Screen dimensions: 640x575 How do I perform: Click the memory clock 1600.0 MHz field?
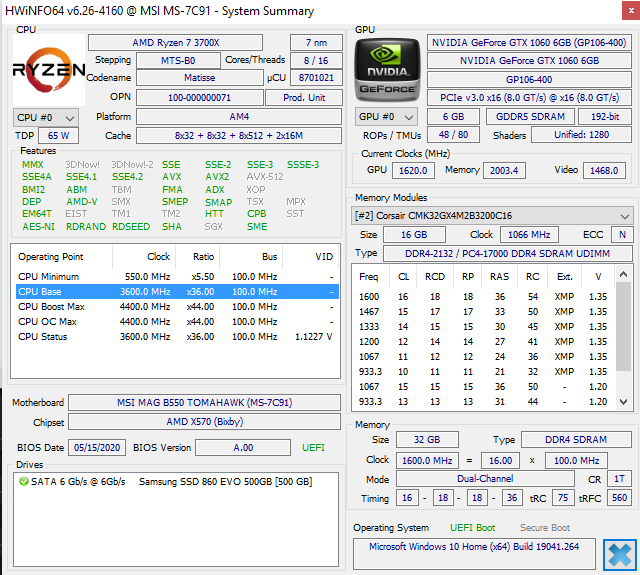pyautogui.click(x=427, y=460)
